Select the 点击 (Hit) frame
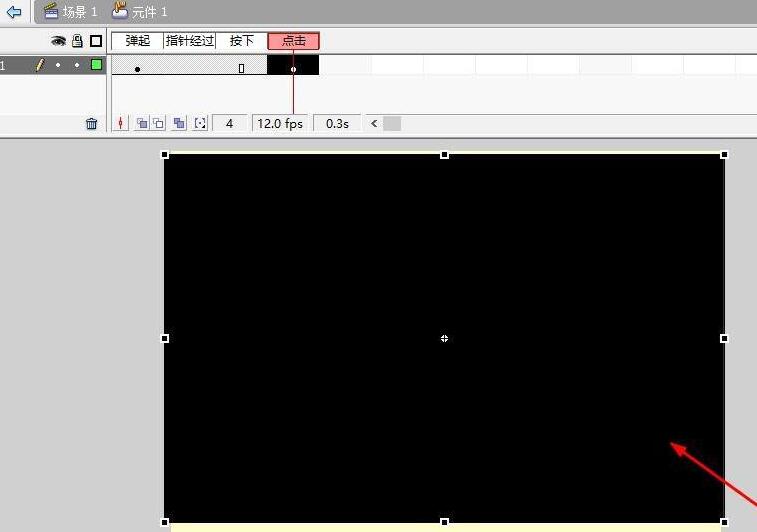This screenshot has height=532, width=757. pos(294,41)
